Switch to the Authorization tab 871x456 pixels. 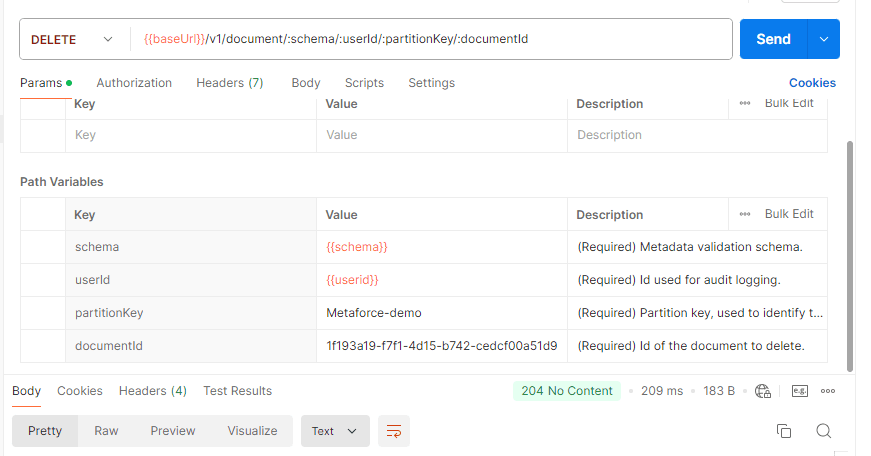click(134, 83)
